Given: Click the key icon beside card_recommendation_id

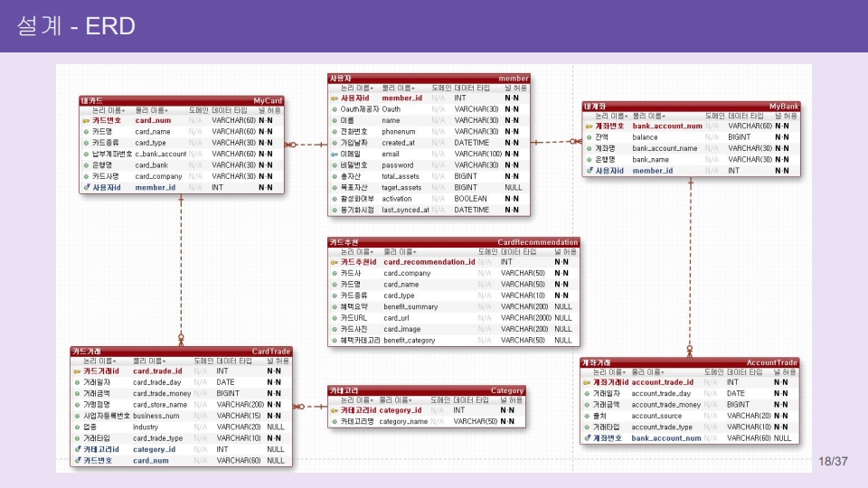Looking at the screenshot, I should [335, 262].
